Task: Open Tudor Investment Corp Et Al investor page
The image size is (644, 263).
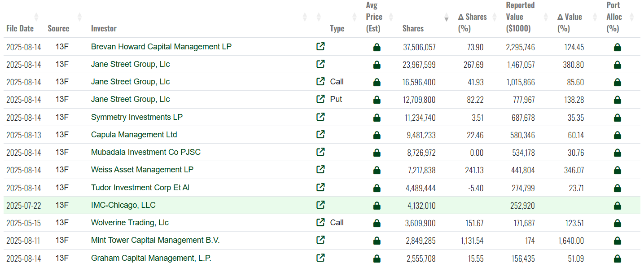Action: (140, 187)
